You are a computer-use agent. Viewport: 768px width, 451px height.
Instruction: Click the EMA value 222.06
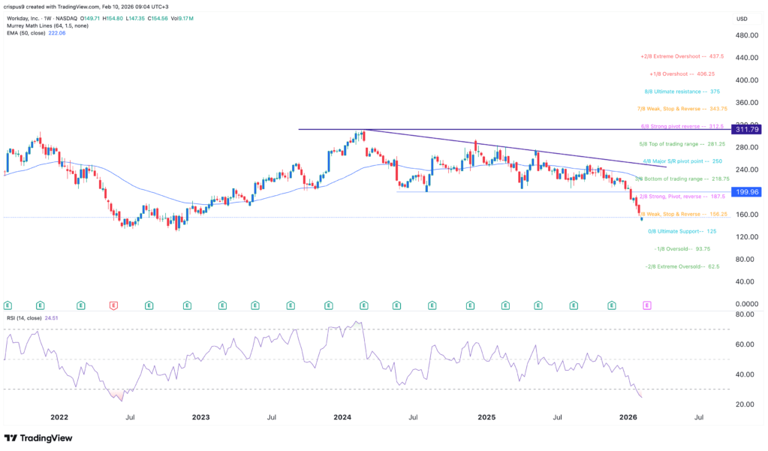click(57, 33)
